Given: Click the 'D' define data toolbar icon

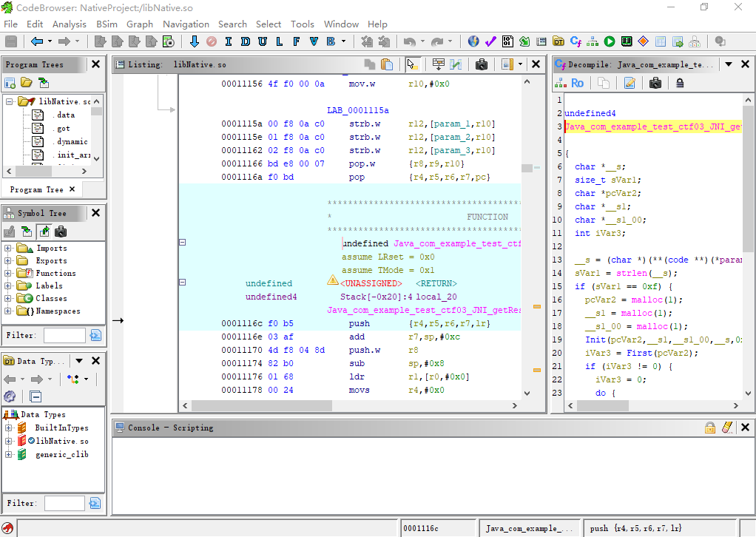Looking at the screenshot, I should click(x=246, y=41).
